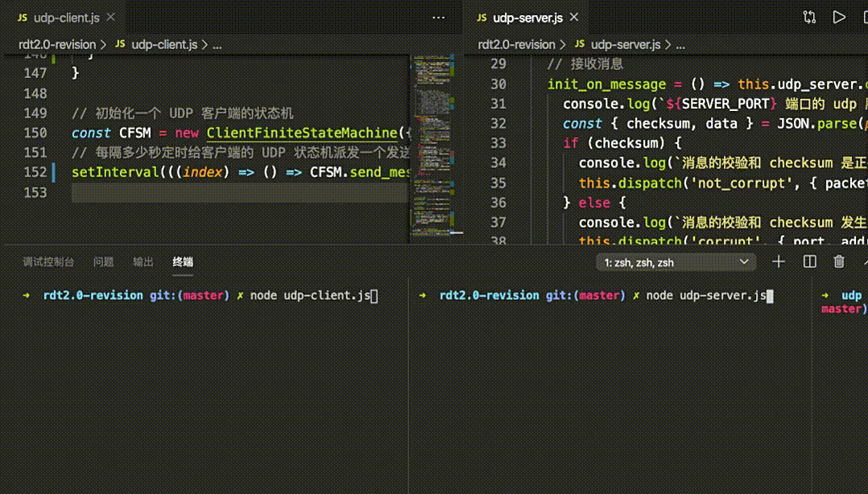Expand the breadcrumb ellipsis after udp-server.js
The height and width of the screenshot is (494, 868).
coord(681,44)
